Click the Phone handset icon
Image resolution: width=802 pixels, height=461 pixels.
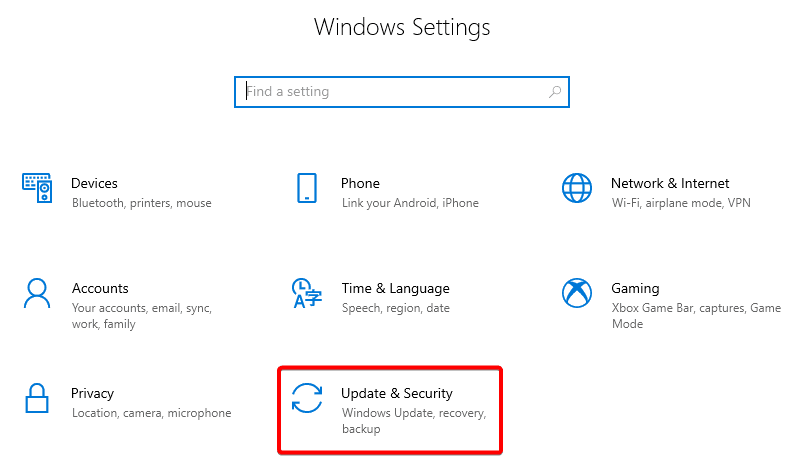click(x=307, y=188)
